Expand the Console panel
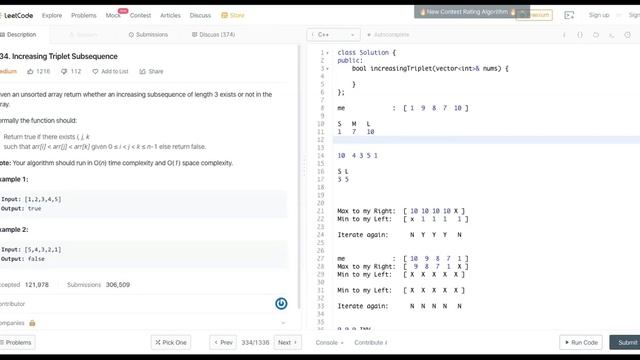640x360 pixels. [329, 342]
